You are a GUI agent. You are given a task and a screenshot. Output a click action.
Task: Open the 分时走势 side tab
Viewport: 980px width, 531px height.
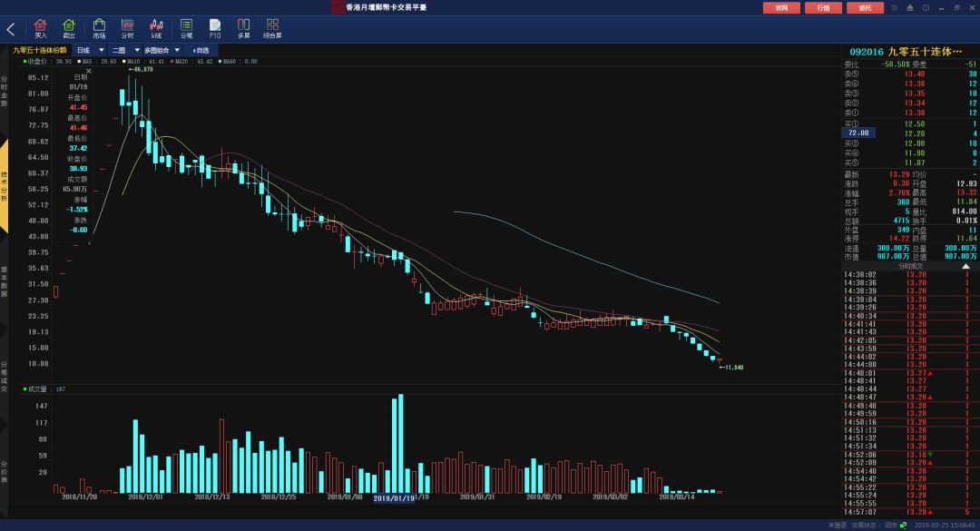pos(4,92)
